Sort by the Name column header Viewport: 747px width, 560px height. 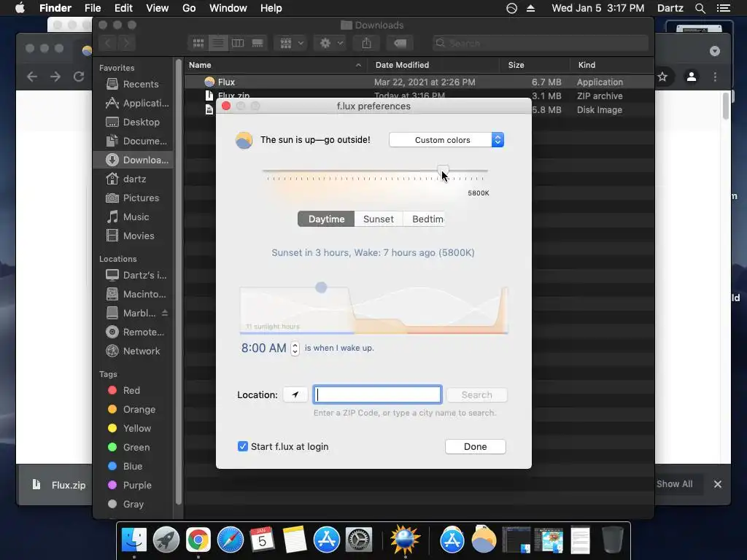[275, 65]
